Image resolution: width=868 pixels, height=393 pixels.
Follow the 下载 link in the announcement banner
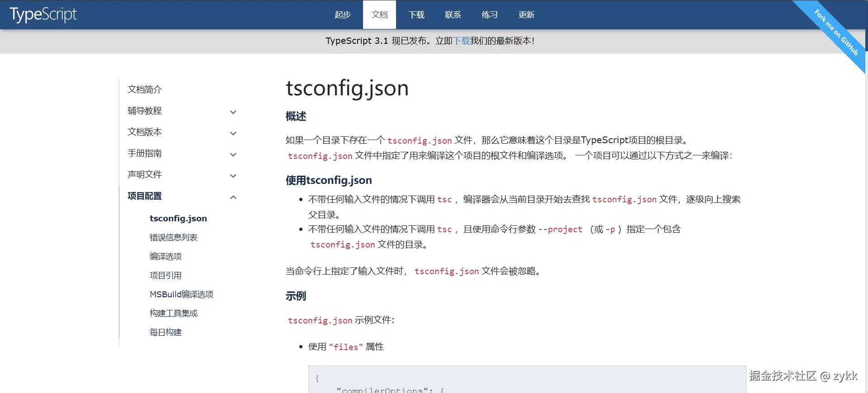point(462,41)
